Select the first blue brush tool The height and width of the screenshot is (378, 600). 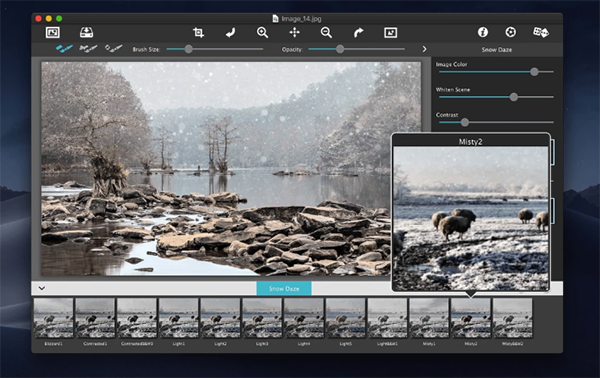tap(64, 48)
